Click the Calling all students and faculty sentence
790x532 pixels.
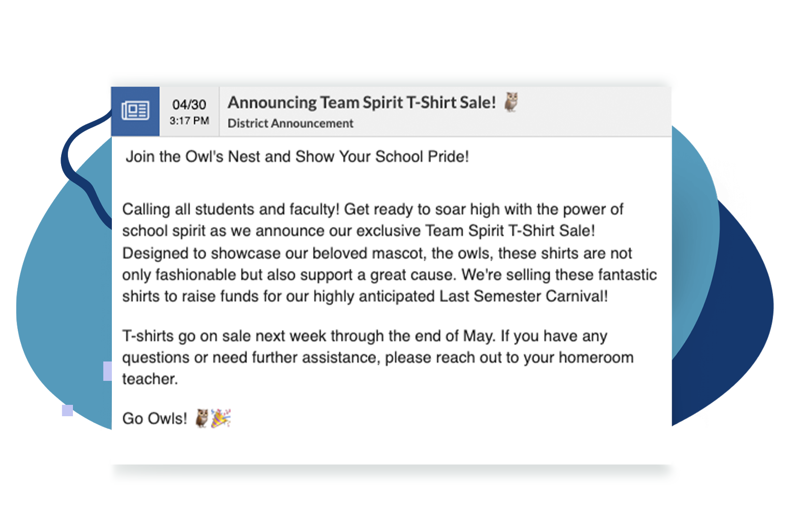point(231,209)
